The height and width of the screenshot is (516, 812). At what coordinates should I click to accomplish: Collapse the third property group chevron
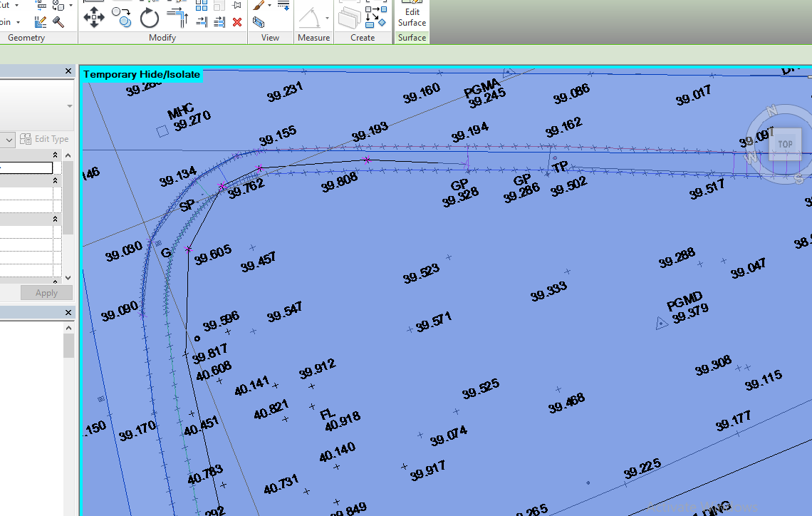point(55,220)
